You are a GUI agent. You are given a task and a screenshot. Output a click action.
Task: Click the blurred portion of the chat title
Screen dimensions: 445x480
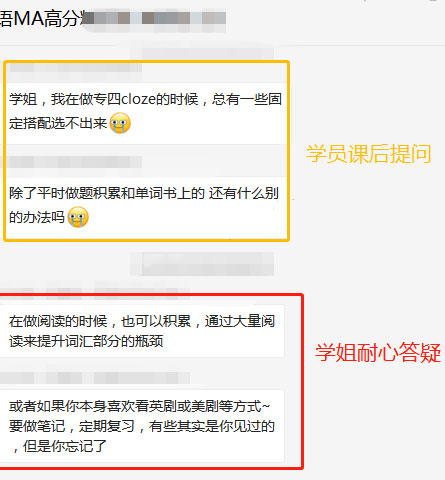point(154,18)
